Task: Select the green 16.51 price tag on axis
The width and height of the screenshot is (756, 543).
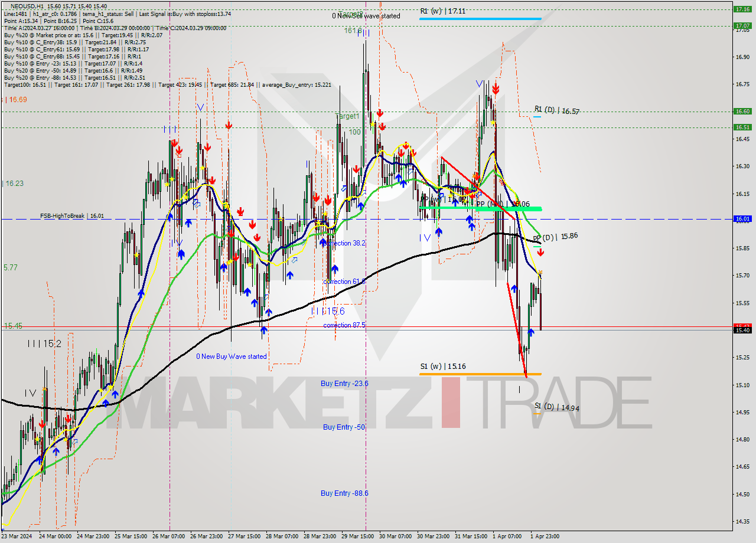Action: [742, 127]
